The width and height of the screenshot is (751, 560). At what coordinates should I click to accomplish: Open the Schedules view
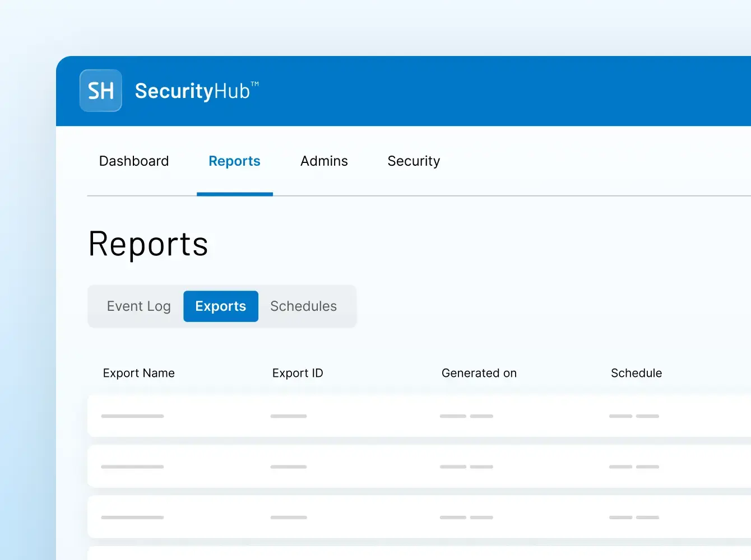tap(303, 306)
